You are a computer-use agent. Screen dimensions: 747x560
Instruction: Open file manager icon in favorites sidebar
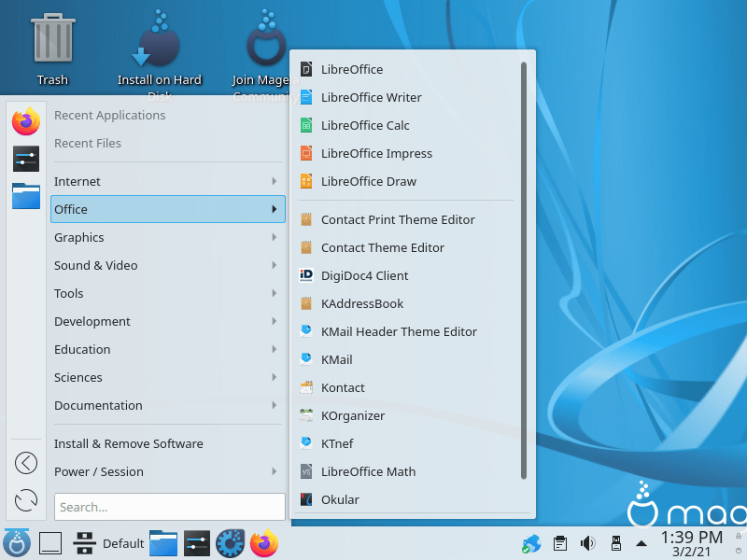click(26, 196)
